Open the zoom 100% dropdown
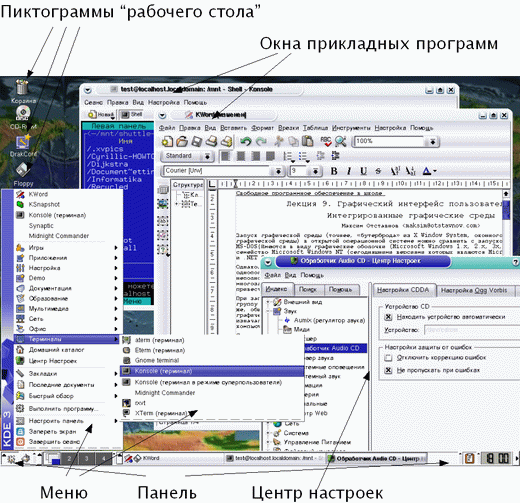 [x=432, y=142]
